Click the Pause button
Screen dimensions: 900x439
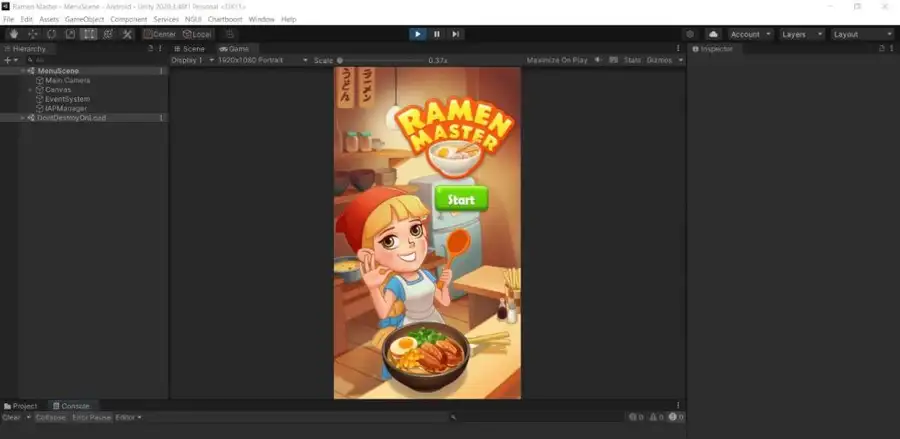tap(437, 34)
